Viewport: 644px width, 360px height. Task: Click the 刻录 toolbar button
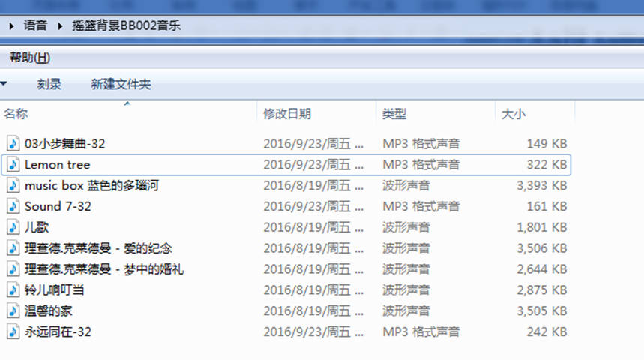tap(49, 84)
